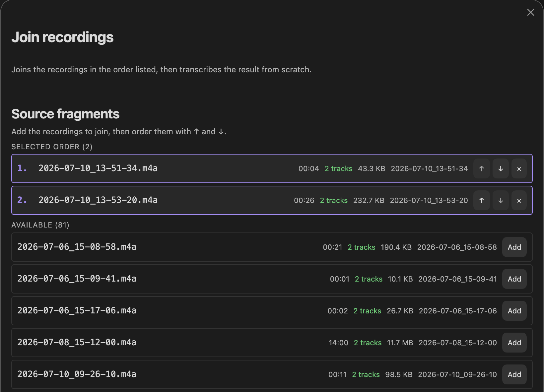The width and height of the screenshot is (544, 392).
Task: Add recording 2026-07-06_15-09-41.m4a
Action: (514, 279)
